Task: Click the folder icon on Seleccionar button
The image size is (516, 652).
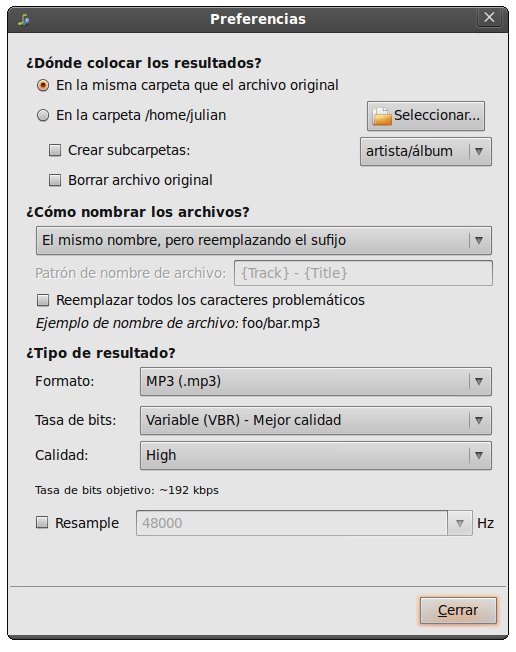Action: [x=382, y=116]
